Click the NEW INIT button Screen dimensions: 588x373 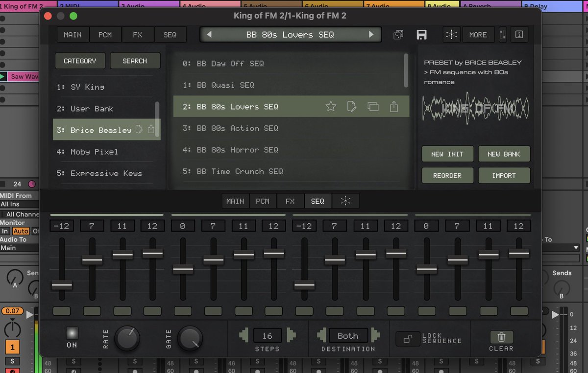448,154
